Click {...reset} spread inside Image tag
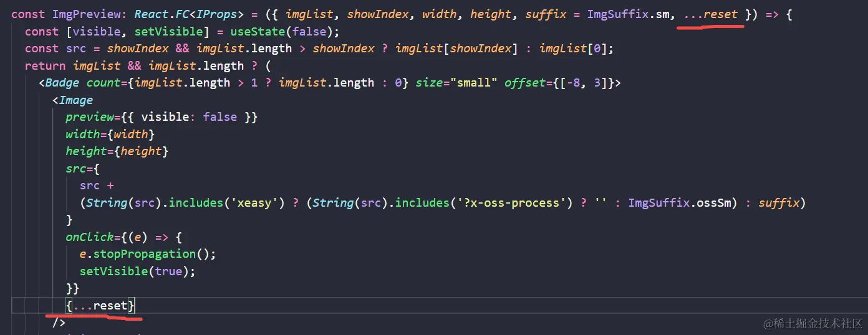 [100, 306]
